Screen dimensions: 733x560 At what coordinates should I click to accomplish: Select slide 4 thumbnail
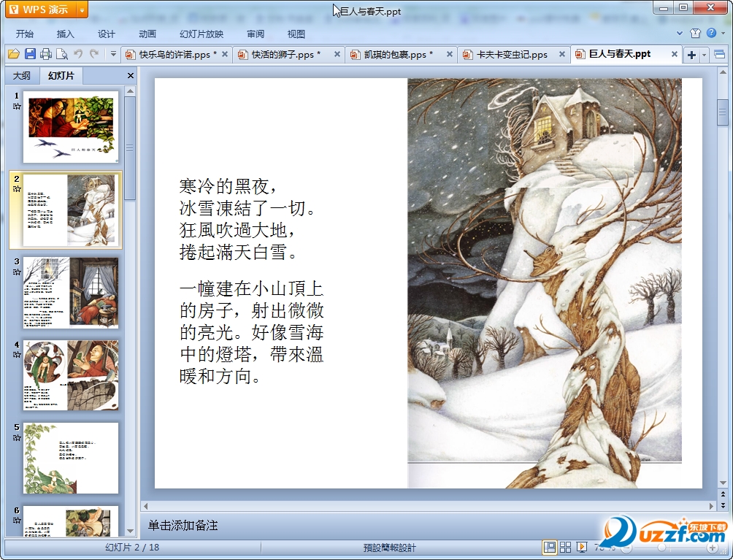point(71,375)
